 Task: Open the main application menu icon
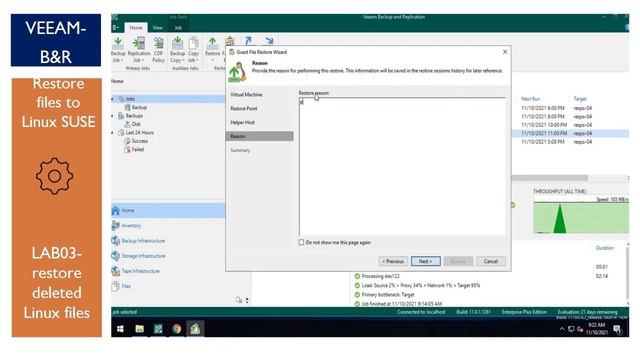coord(116,27)
